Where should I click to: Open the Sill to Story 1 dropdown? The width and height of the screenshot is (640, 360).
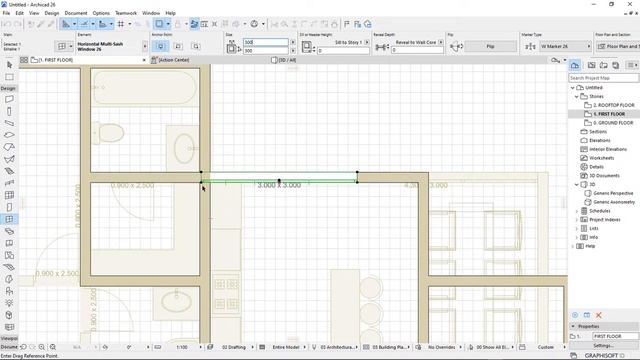tap(367, 42)
